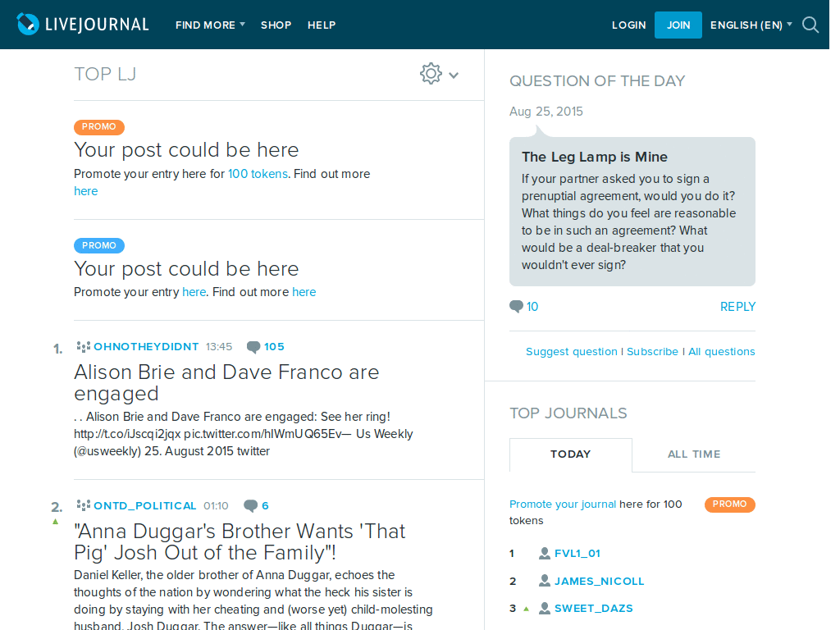Subscribe to Question of the Day

point(652,351)
